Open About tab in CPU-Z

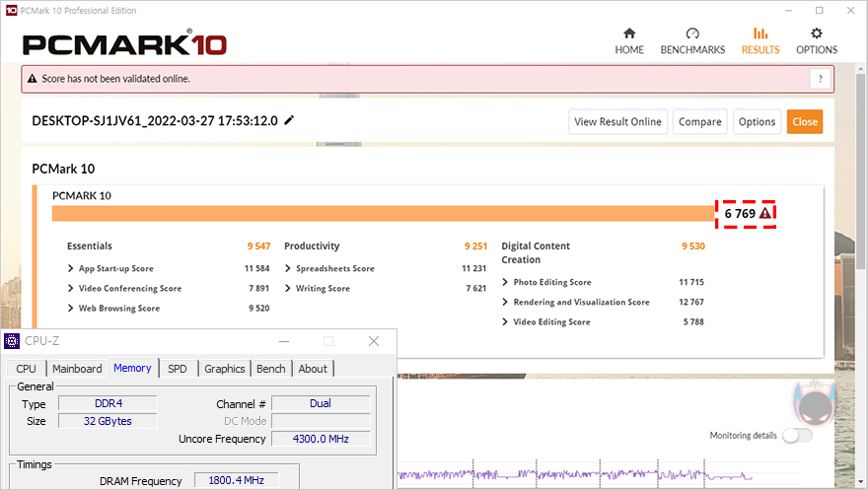click(313, 369)
